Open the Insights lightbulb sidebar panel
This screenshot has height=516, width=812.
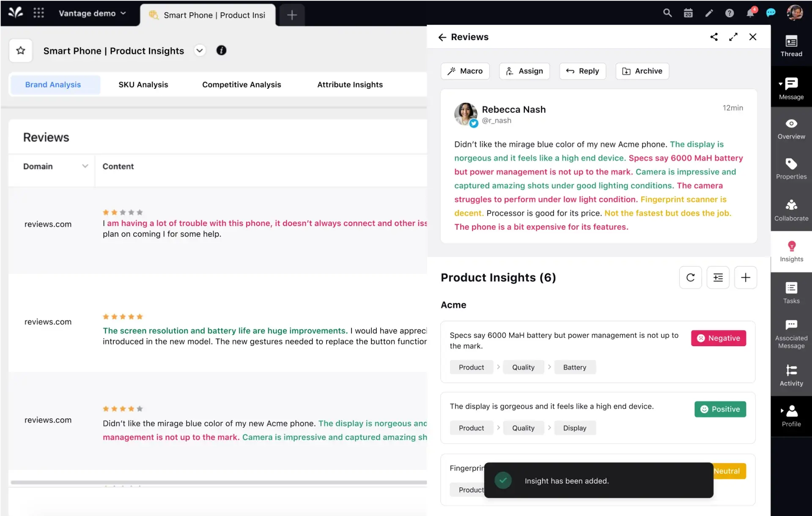point(791,251)
